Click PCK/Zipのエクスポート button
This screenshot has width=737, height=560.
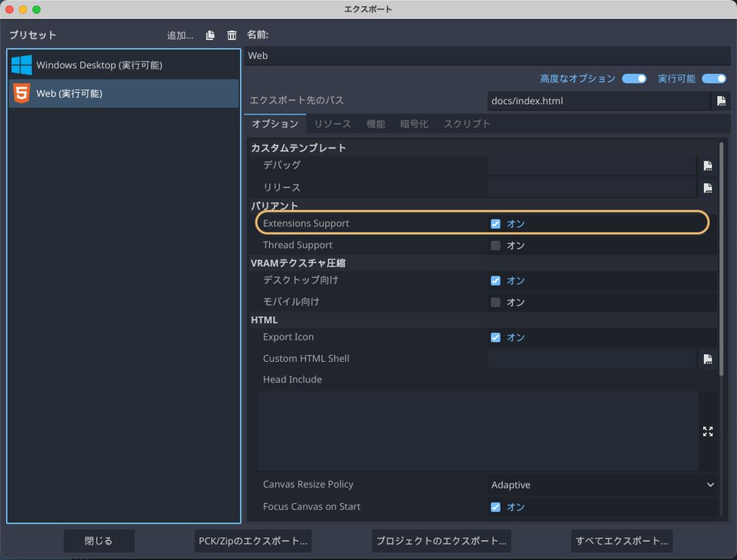[x=253, y=541]
